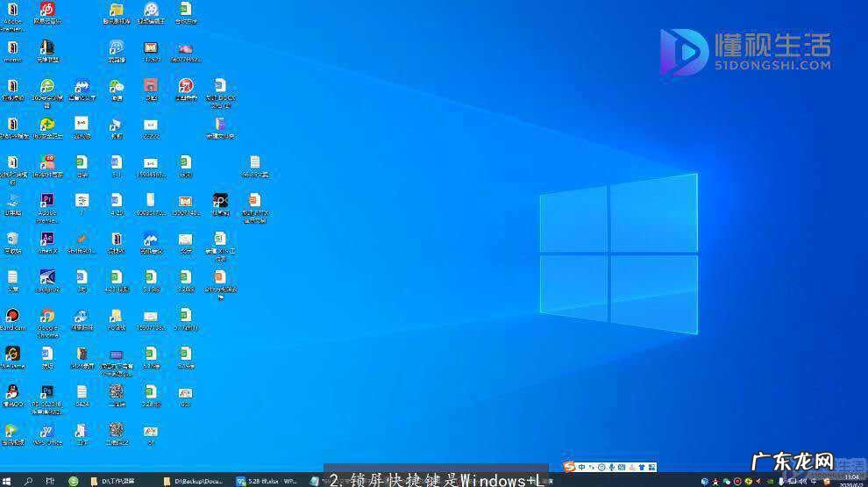Select the Bandicam desktop icon
This screenshot has height=487, width=868.
pos(12,316)
